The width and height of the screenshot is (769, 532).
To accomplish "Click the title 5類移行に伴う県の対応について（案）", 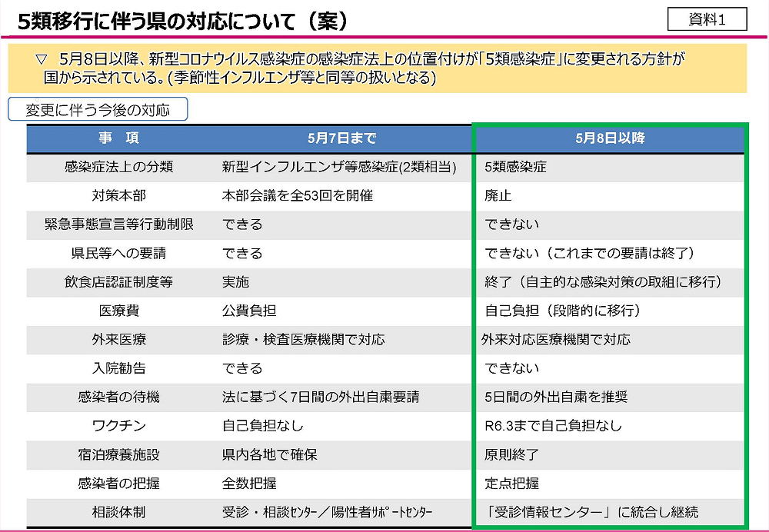I will [182, 22].
